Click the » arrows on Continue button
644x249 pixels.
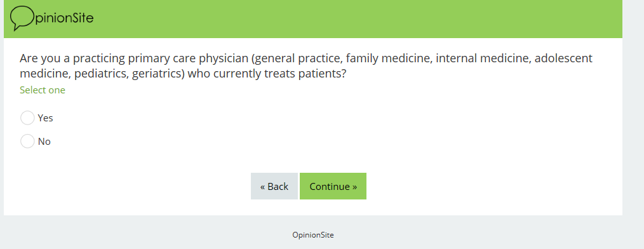[x=354, y=187]
